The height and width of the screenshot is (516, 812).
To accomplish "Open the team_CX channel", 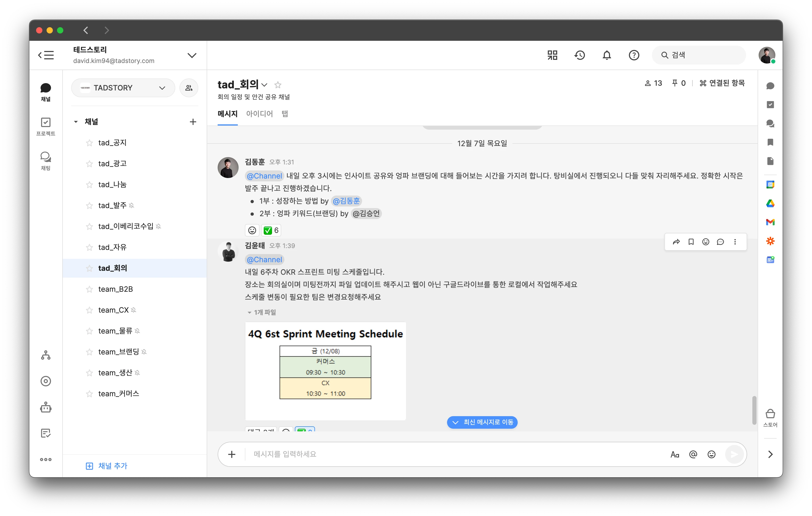I will pyautogui.click(x=135, y=310).
